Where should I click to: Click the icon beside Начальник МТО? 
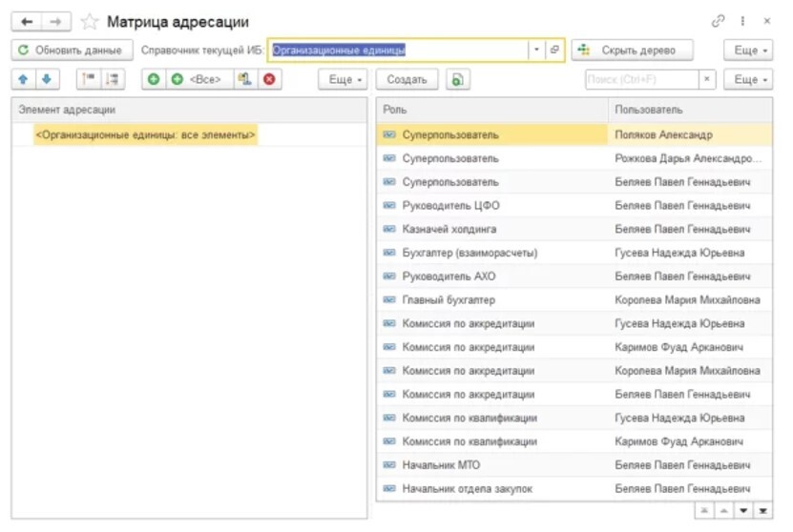(x=389, y=464)
